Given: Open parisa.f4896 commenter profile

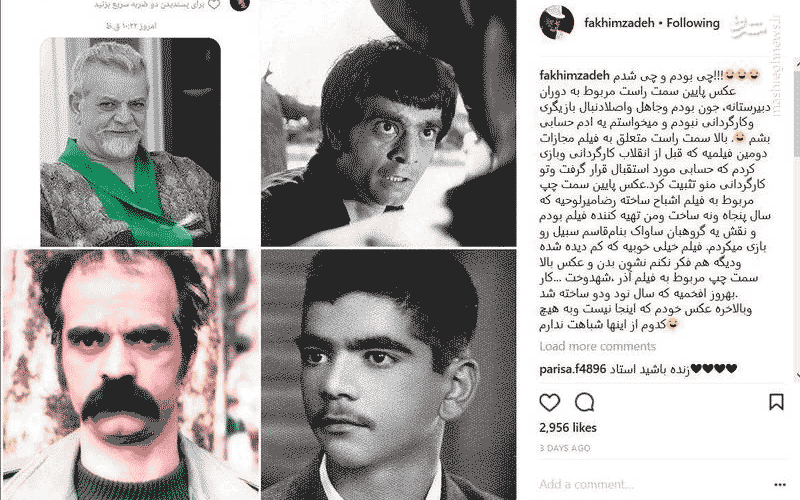Looking at the screenshot, I should (x=572, y=369).
